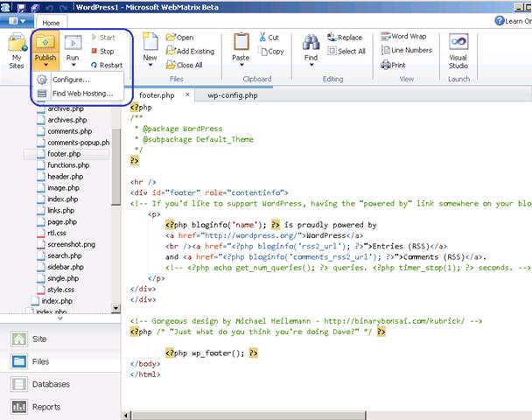Choose Select All
532x420 pixels.
point(346,52)
